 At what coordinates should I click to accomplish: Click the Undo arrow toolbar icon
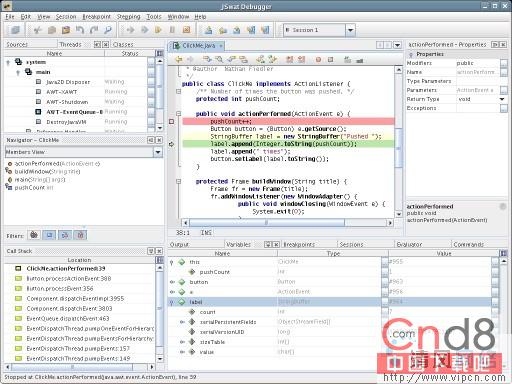tap(80, 30)
